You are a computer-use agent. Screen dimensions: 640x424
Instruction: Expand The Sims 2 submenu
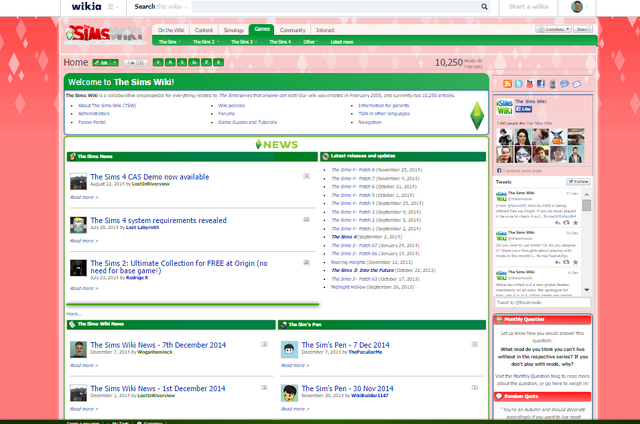pos(206,42)
